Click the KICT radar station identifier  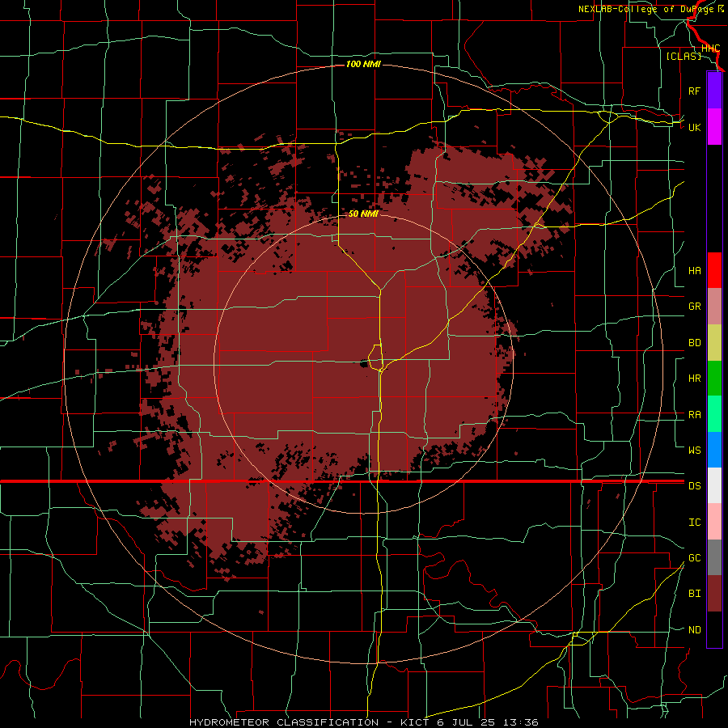[x=416, y=722]
